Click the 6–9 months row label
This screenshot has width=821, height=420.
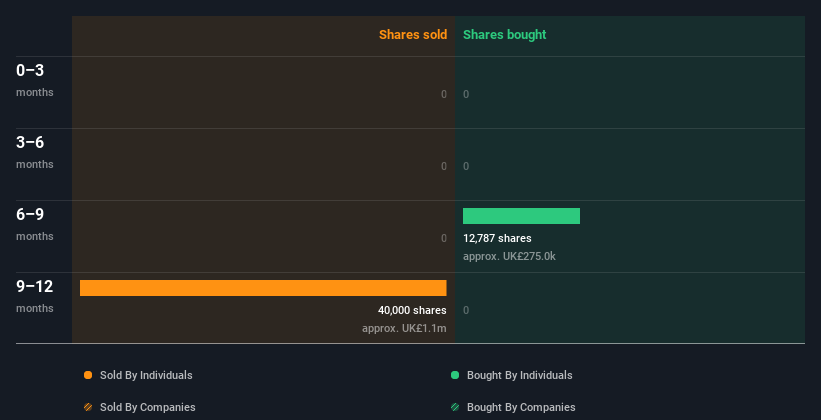(35, 224)
